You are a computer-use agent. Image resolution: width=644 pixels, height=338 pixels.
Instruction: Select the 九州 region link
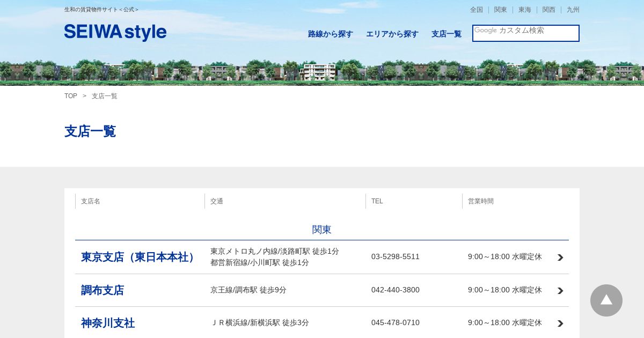click(573, 10)
